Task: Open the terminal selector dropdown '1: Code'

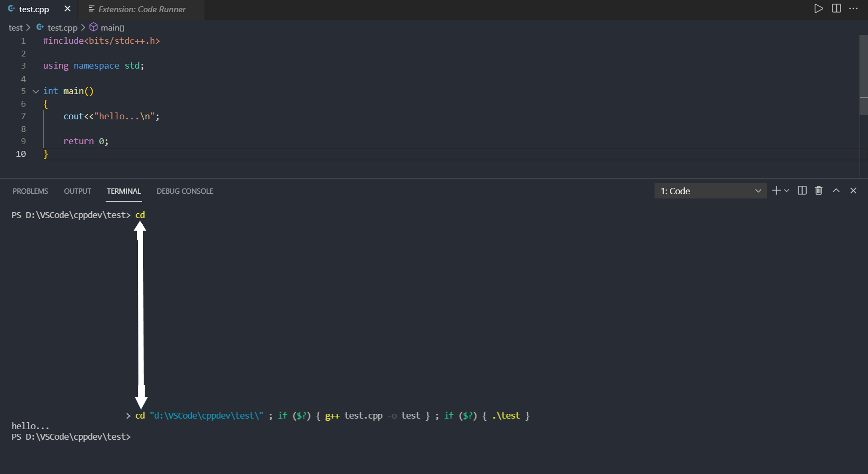Action: tap(711, 191)
